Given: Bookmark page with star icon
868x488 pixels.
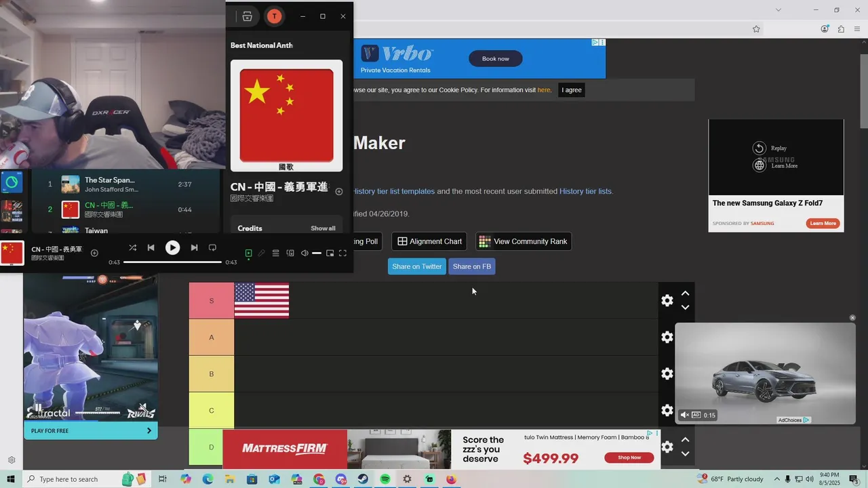Looking at the screenshot, I should pyautogui.click(x=756, y=28).
